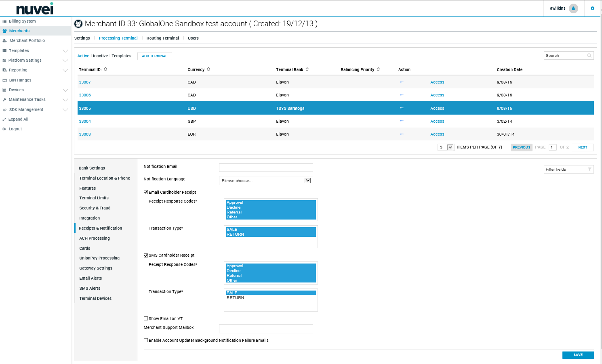Viewport: 602px width, 364px height.
Task: Click the user profile avatar icon
Action: tap(573, 8)
